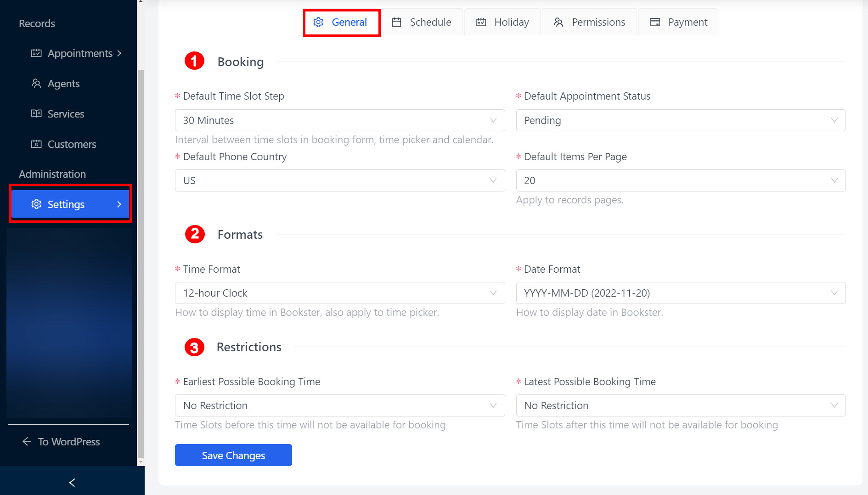Click the Payment card icon
The height and width of the screenshot is (495, 868).
[655, 22]
